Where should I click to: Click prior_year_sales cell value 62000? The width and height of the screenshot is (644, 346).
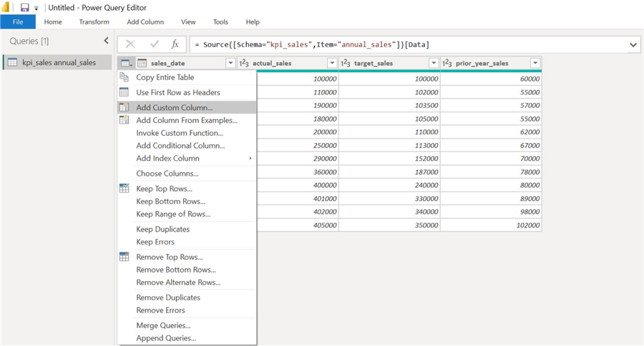click(491, 132)
